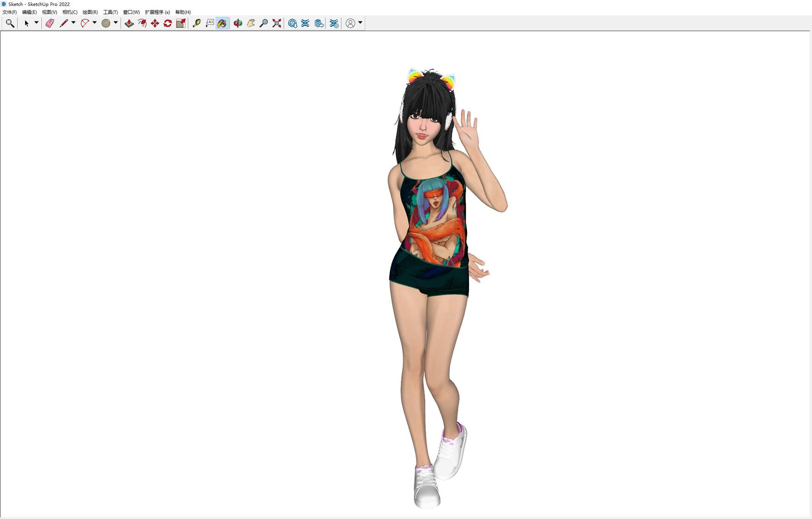Pick the Tape Measure tool
The image size is (812, 519).
point(197,23)
